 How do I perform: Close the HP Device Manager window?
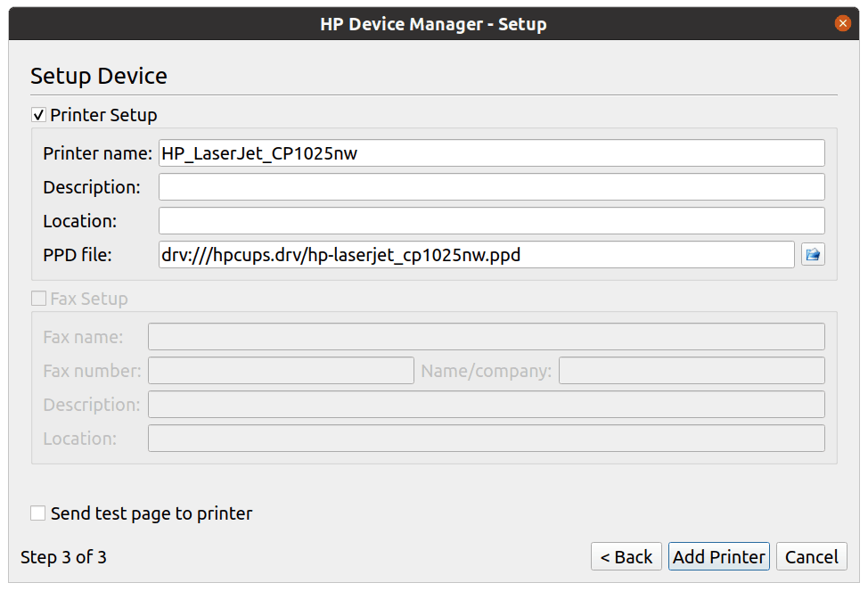click(842, 24)
